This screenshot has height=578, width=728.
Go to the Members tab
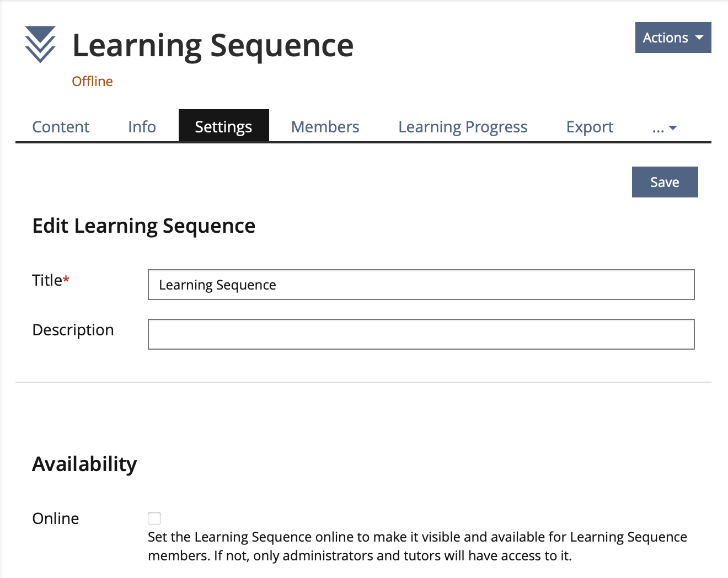click(325, 127)
